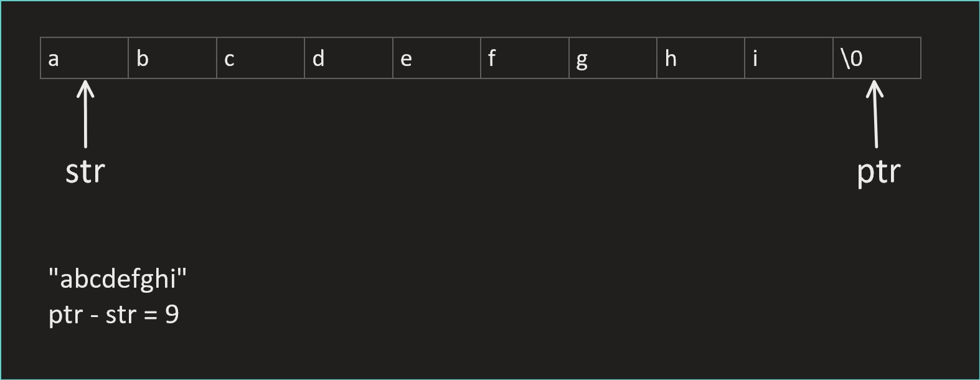Click the array cell containing letter e
This screenshot has height=380, width=980.
[x=436, y=58]
